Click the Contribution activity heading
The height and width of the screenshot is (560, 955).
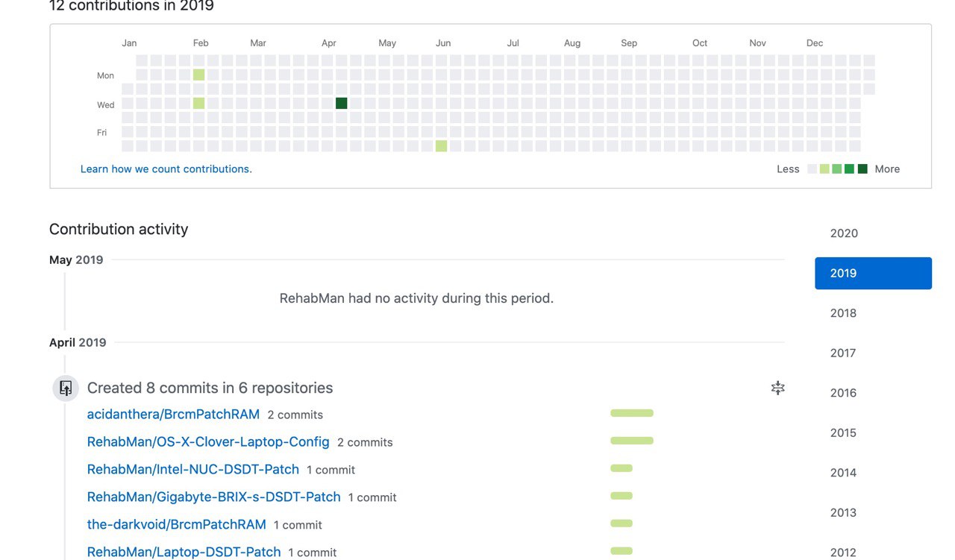point(119,230)
